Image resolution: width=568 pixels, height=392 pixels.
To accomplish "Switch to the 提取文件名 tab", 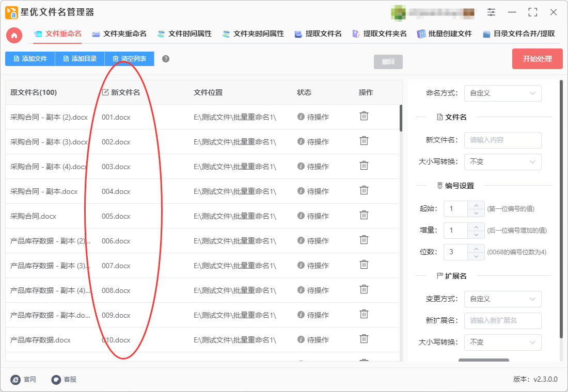I will point(319,34).
